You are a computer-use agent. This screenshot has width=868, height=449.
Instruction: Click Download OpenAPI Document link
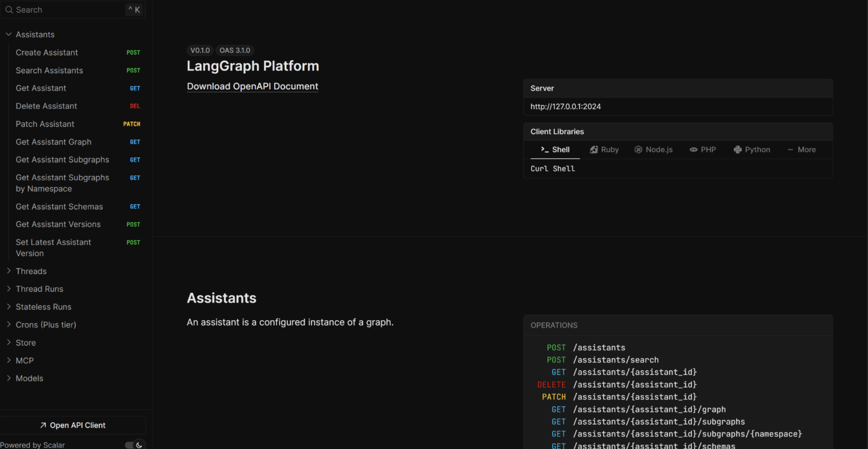pos(253,86)
